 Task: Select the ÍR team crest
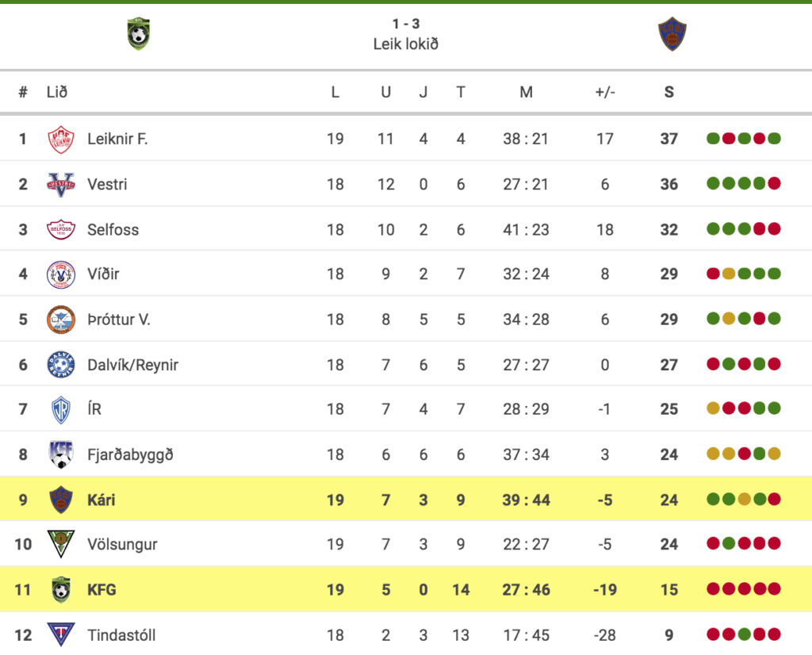61,409
